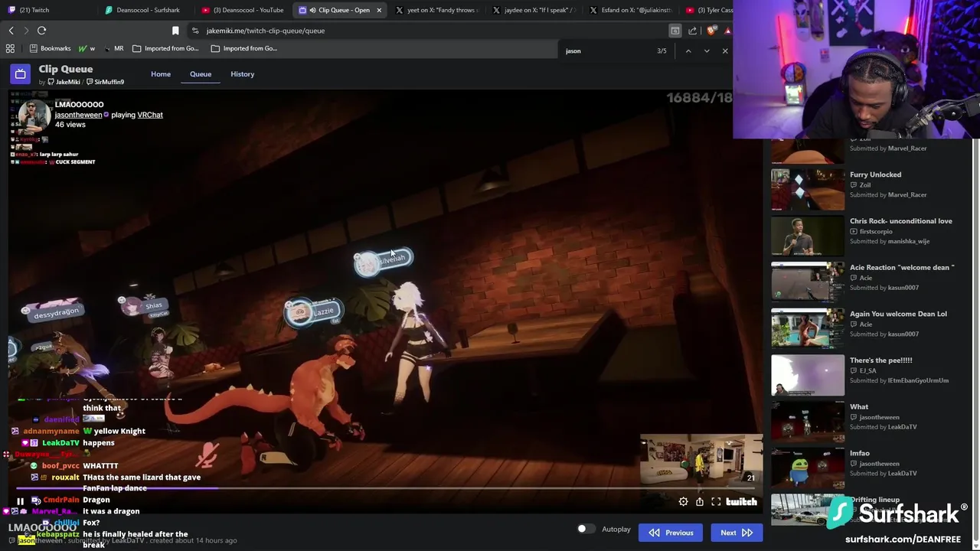980x551 pixels.
Task: Click the Brave shields lion icon
Action: click(711, 31)
